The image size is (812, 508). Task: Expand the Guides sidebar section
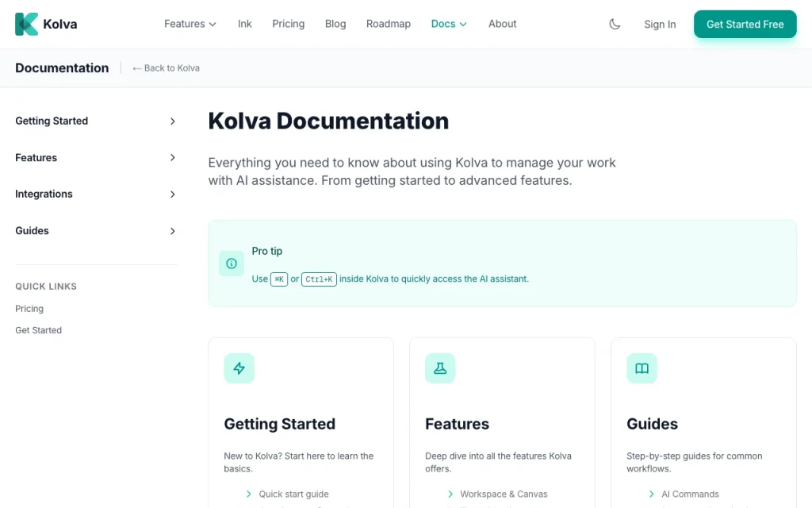pyautogui.click(x=96, y=231)
